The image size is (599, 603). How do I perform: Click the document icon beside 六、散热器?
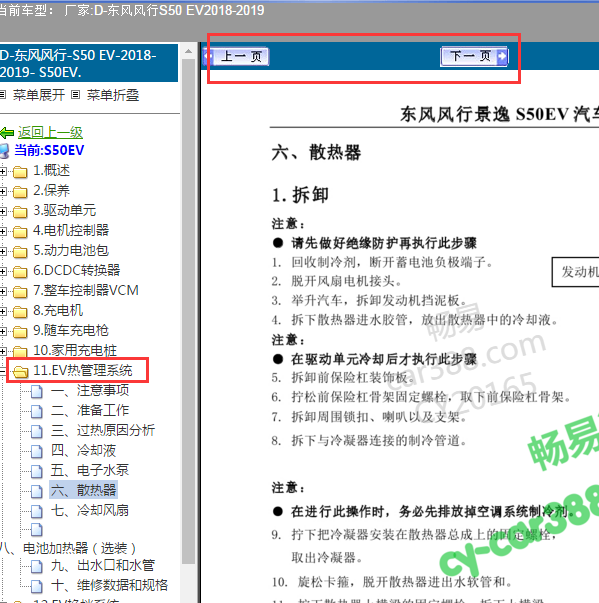[37, 491]
